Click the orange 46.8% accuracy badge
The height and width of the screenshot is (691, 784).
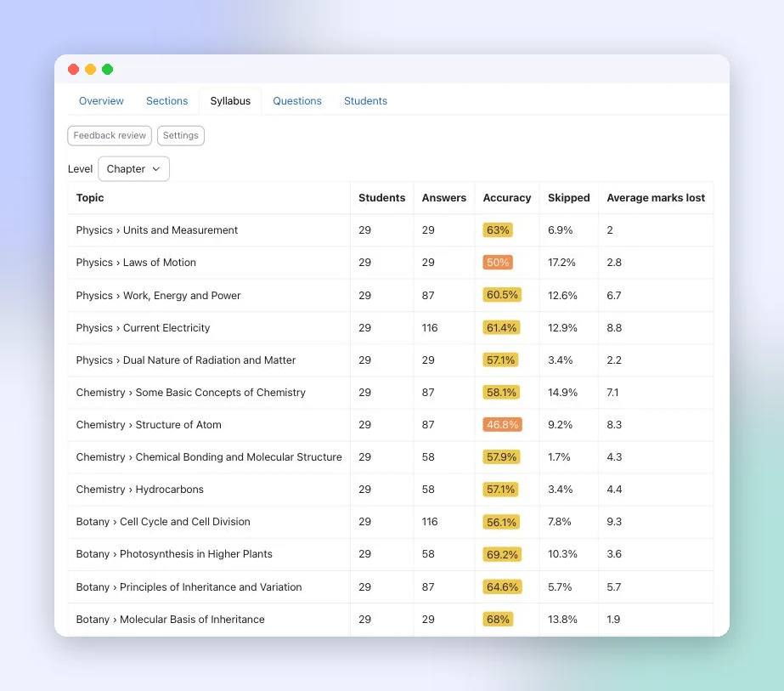[x=502, y=425]
